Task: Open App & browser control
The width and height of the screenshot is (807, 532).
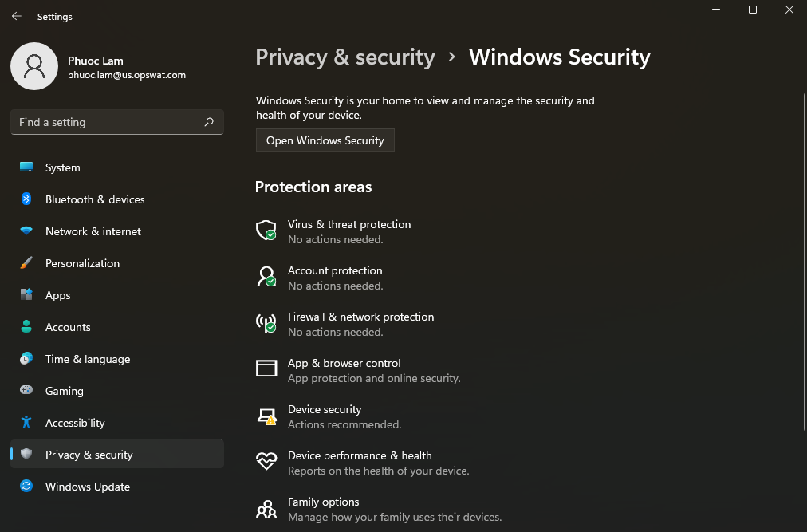Action: [x=358, y=371]
